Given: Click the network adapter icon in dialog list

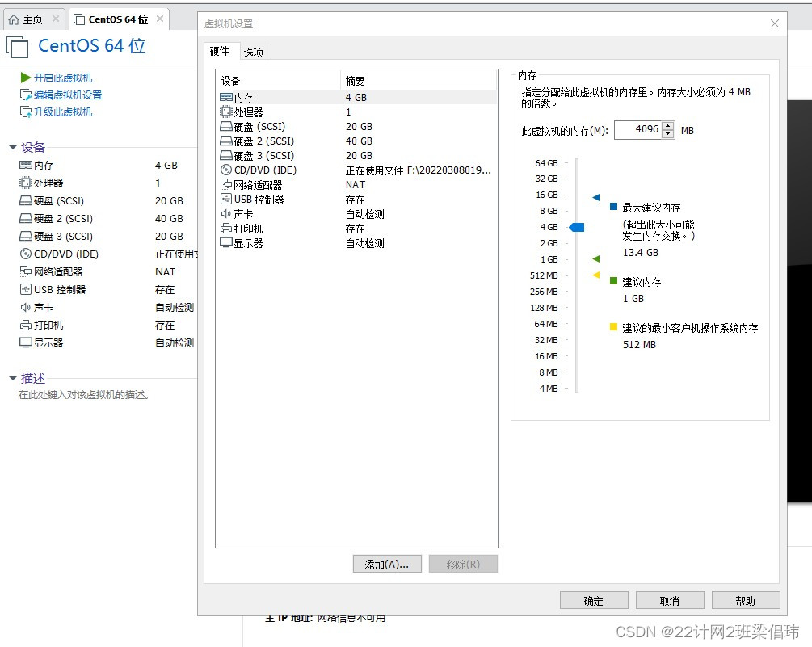Looking at the screenshot, I should tap(225, 184).
